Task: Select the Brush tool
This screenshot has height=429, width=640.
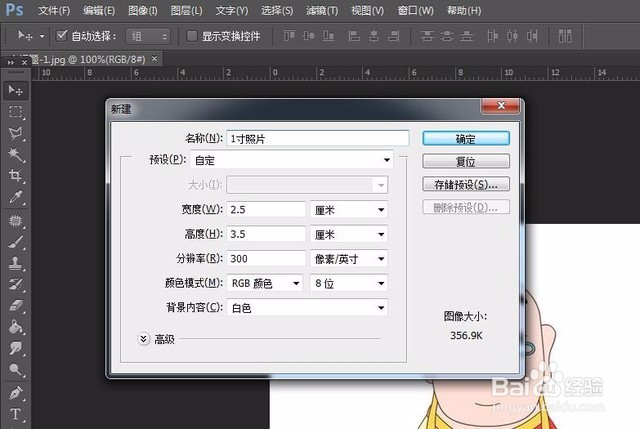Action: pos(16,242)
